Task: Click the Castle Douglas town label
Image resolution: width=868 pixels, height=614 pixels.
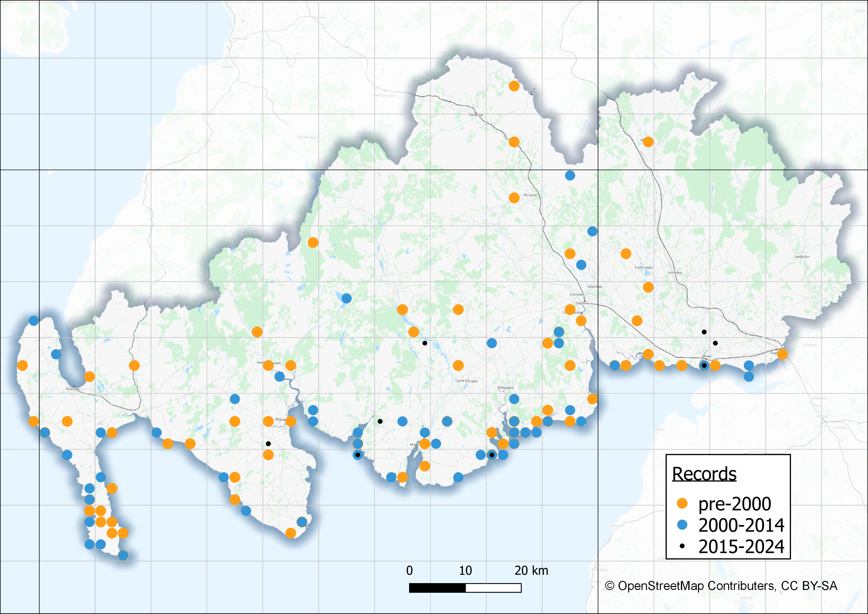Action: point(466,381)
